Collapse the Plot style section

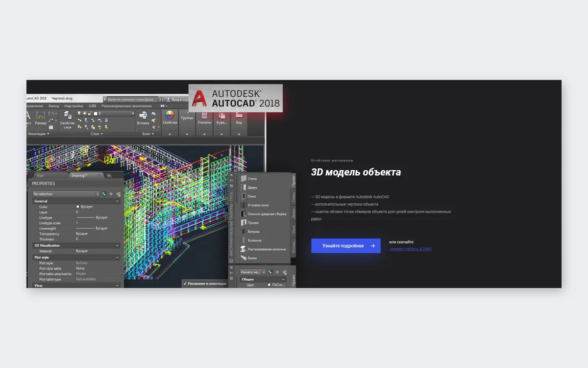118,257
